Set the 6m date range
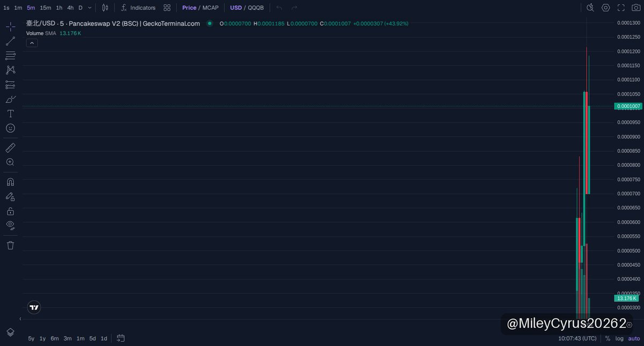Viewport: 644px width, 346px height. tap(55, 338)
